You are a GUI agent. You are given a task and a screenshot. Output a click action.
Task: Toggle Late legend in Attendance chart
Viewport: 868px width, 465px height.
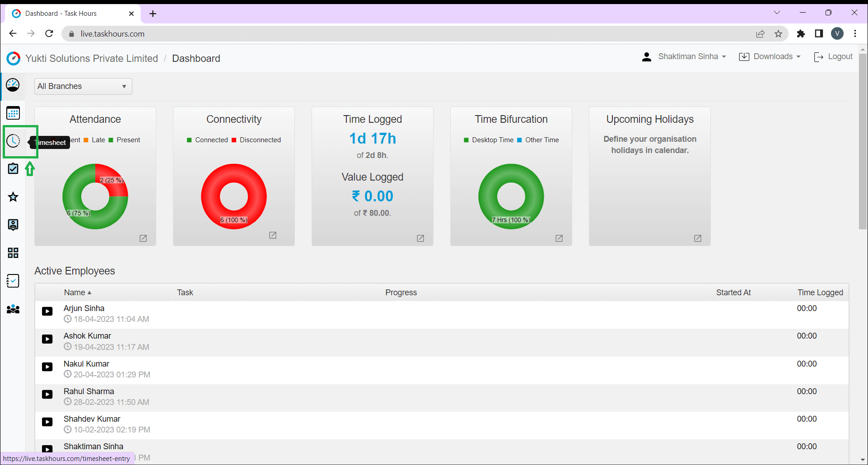pos(94,140)
